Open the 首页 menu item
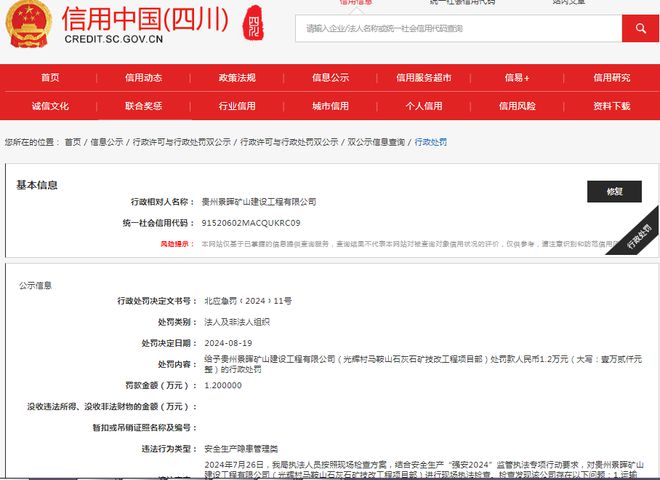660x480 pixels. coord(50,78)
